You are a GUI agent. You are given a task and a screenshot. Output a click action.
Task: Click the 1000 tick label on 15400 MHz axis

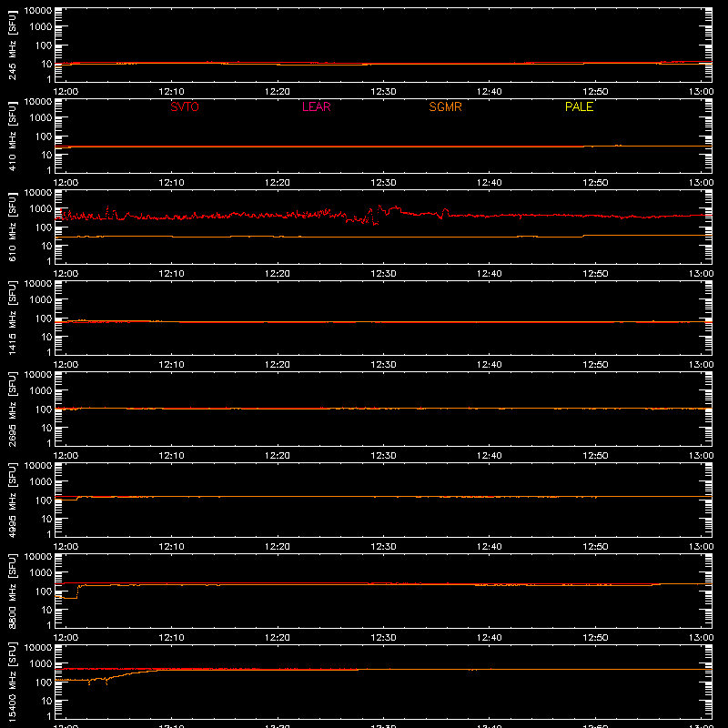click(41, 664)
